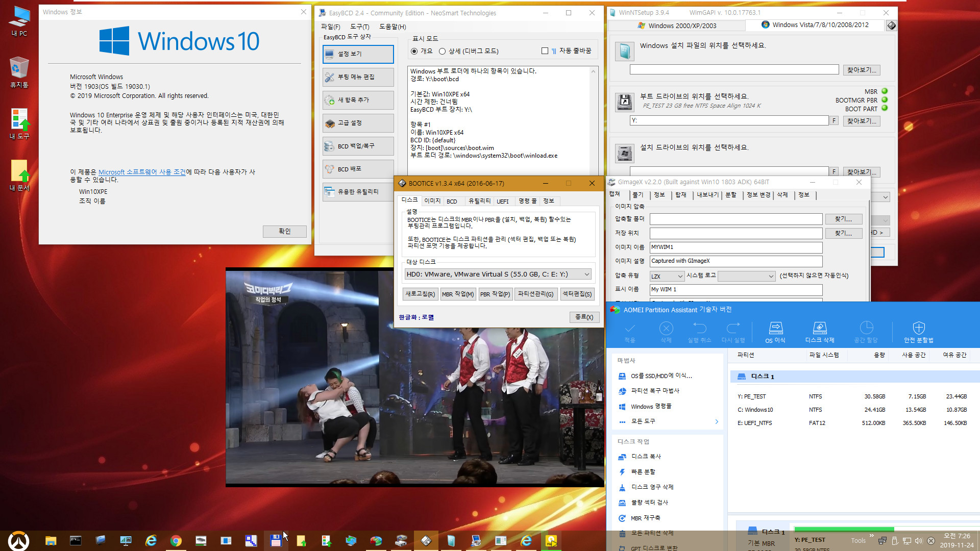
Task: Click 공간 할당 icon in AOMEI toolbar
Action: [866, 332]
